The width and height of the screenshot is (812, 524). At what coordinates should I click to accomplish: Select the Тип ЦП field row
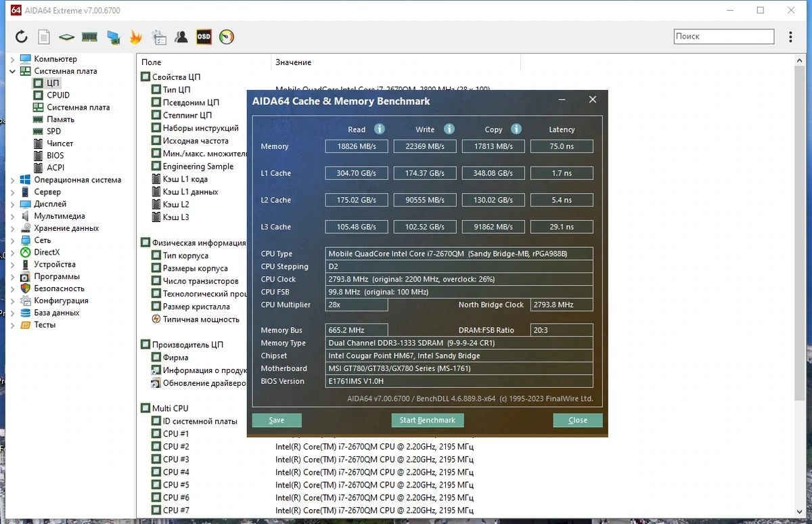177,90
